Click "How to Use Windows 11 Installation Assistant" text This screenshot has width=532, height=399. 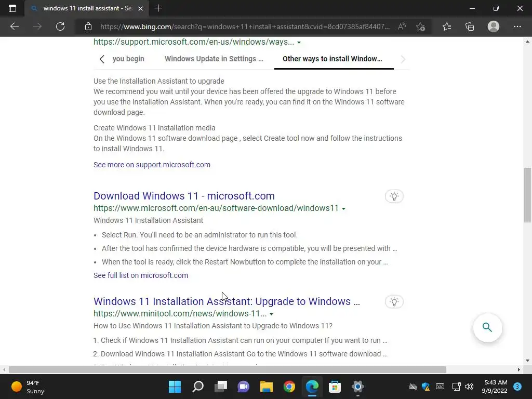tap(212, 326)
